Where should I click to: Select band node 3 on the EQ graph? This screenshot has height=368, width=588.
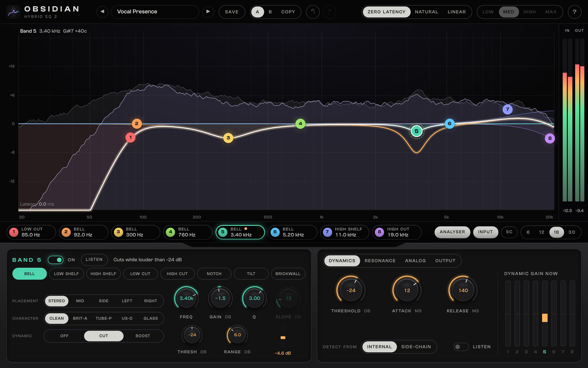click(x=228, y=138)
